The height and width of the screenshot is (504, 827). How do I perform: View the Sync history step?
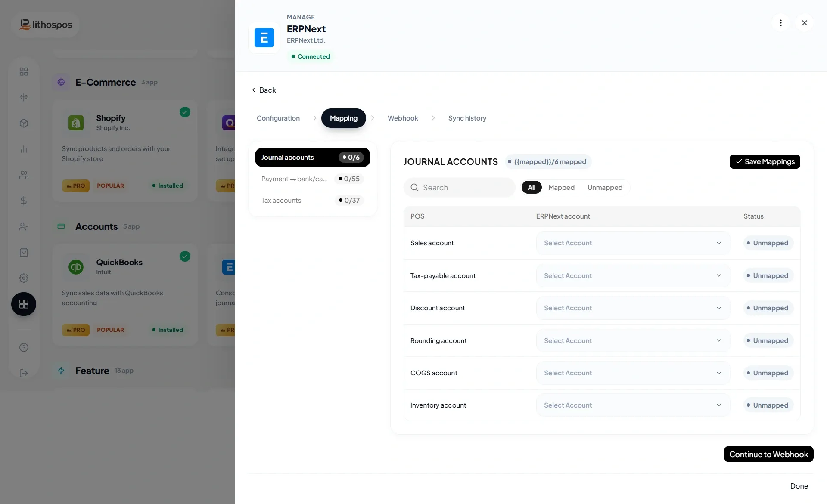pos(467,118)
